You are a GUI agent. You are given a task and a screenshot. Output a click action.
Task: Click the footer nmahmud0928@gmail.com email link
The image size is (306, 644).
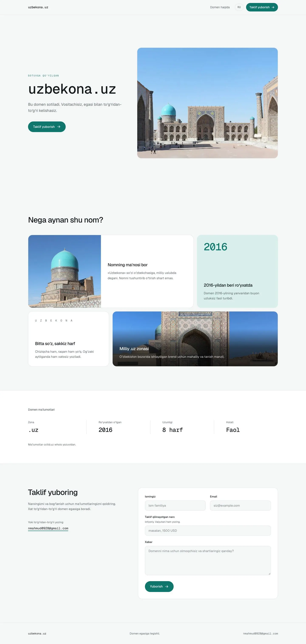tap(261, 634)
